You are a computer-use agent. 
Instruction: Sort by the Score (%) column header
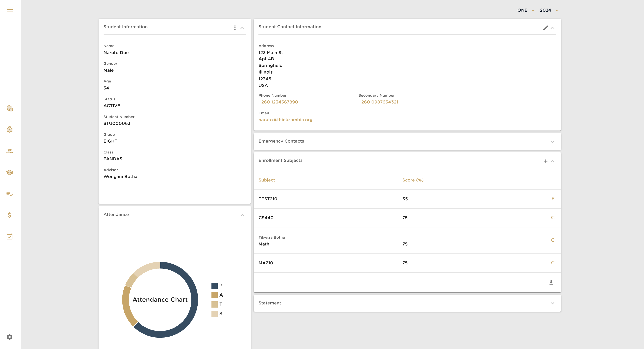point(413,180)
